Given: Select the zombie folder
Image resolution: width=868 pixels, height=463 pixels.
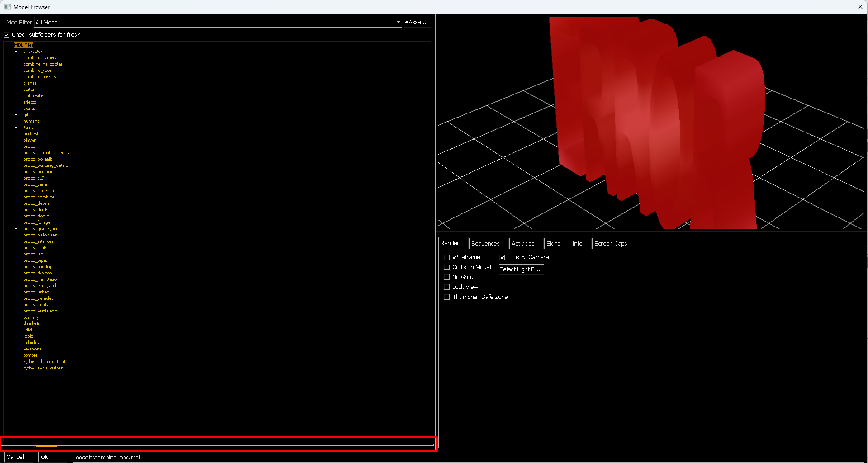Looking at the screenshot, I should click(30, 355).
